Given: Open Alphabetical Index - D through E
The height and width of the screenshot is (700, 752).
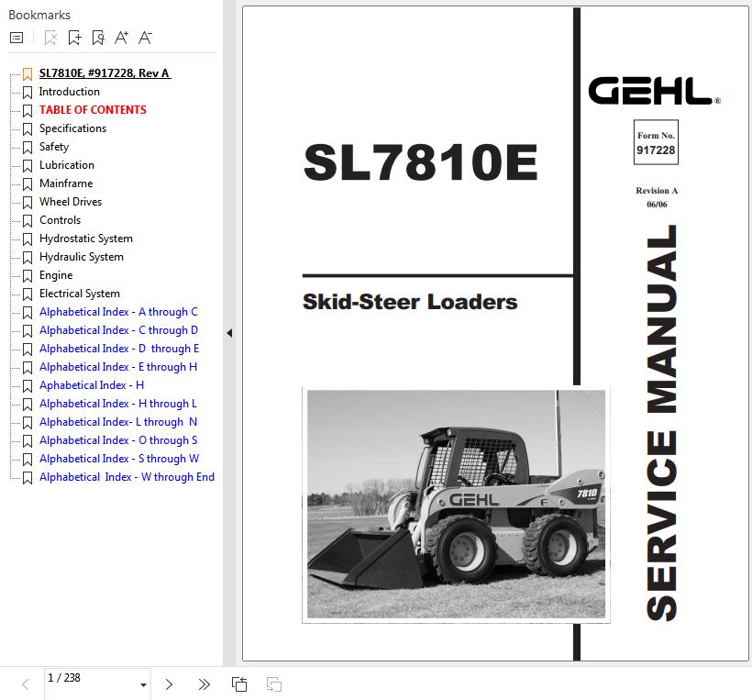Looking at the screenshot, I should (119, 349).
